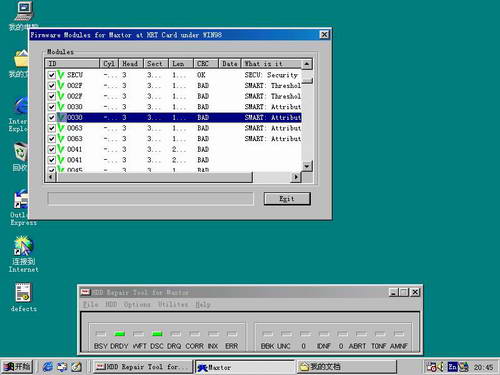Click the modules list scroll right arrow
This screenshot has width=500, height=375.
coord(296,177)
